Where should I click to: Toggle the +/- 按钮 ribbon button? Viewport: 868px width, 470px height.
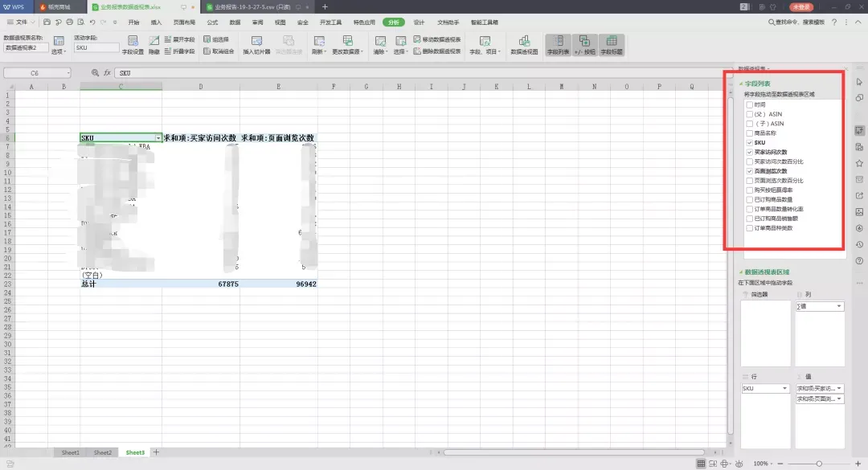584,45
